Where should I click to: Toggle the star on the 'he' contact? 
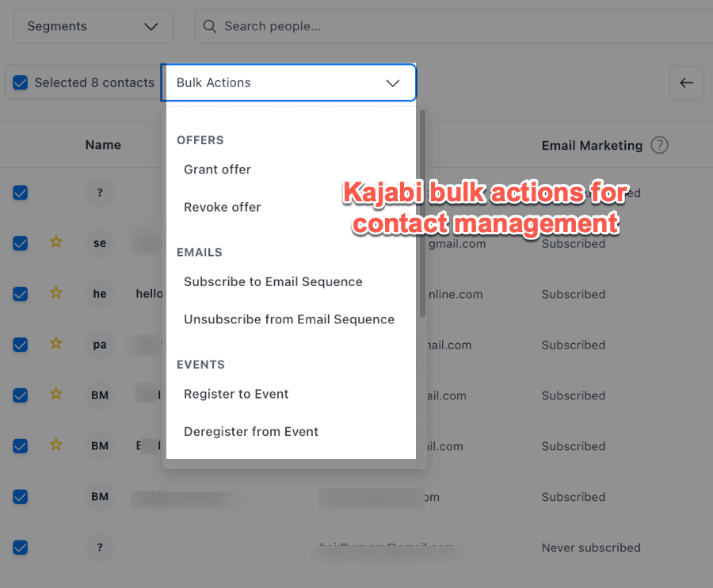pyautogui.click(x=56, y=292)
